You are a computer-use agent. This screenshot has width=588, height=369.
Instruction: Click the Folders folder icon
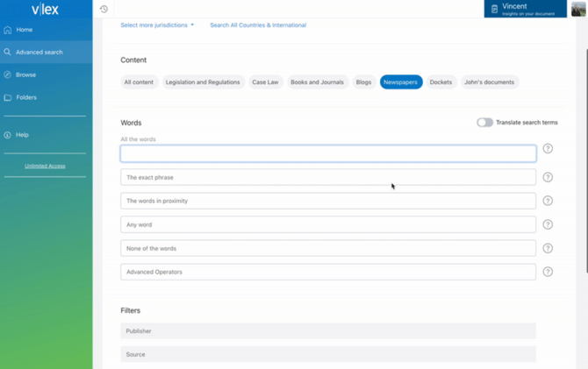coord(8,97)
